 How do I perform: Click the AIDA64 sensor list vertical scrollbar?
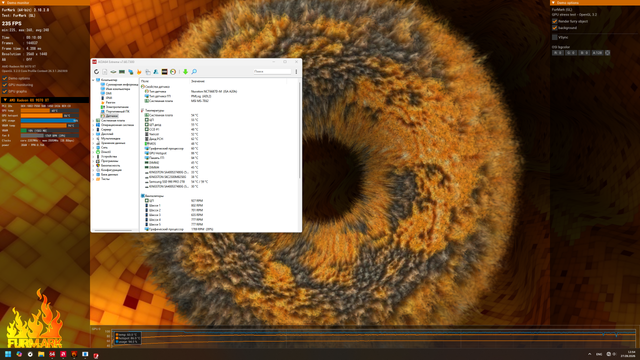300,131
